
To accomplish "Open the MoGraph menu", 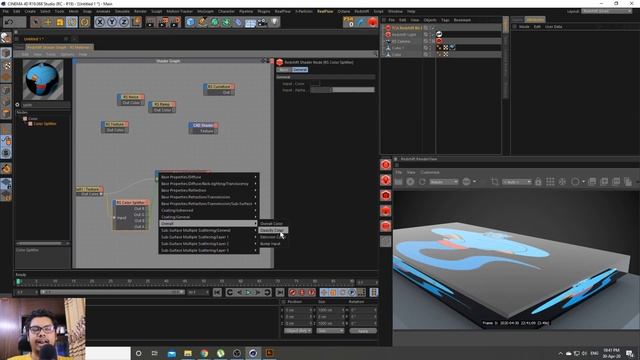I will click(x=205, y=11).
